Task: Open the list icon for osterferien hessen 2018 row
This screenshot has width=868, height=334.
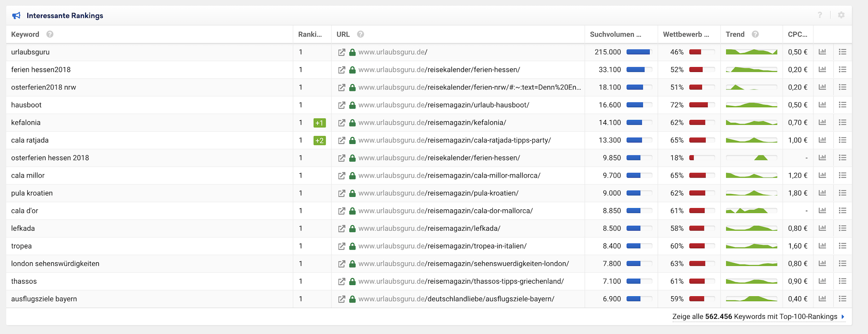Action: tap(842, 158)
